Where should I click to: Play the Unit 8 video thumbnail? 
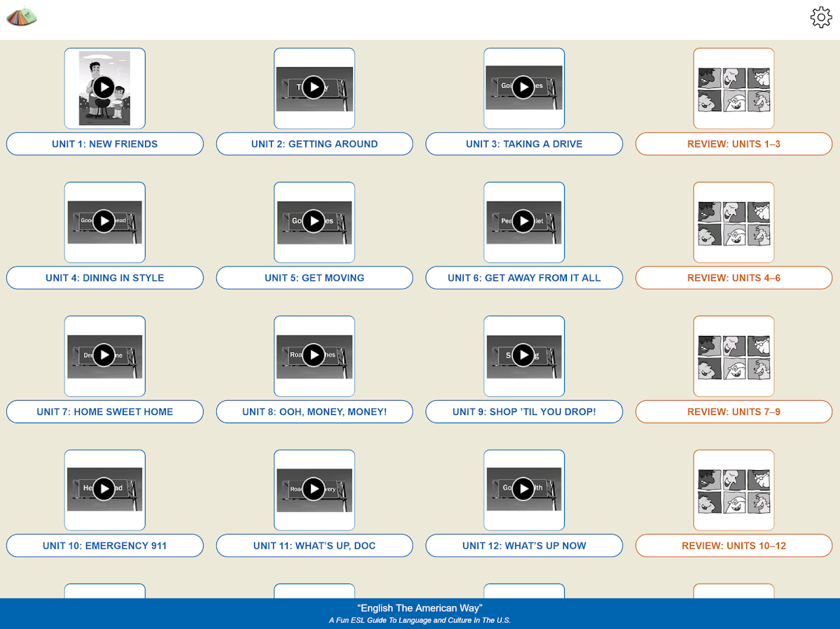pos(314,355)
